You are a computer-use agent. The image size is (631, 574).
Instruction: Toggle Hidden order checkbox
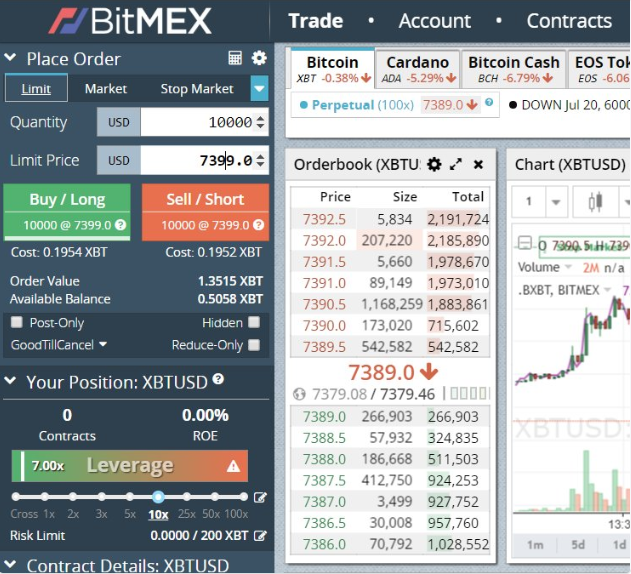pos(254,322)
